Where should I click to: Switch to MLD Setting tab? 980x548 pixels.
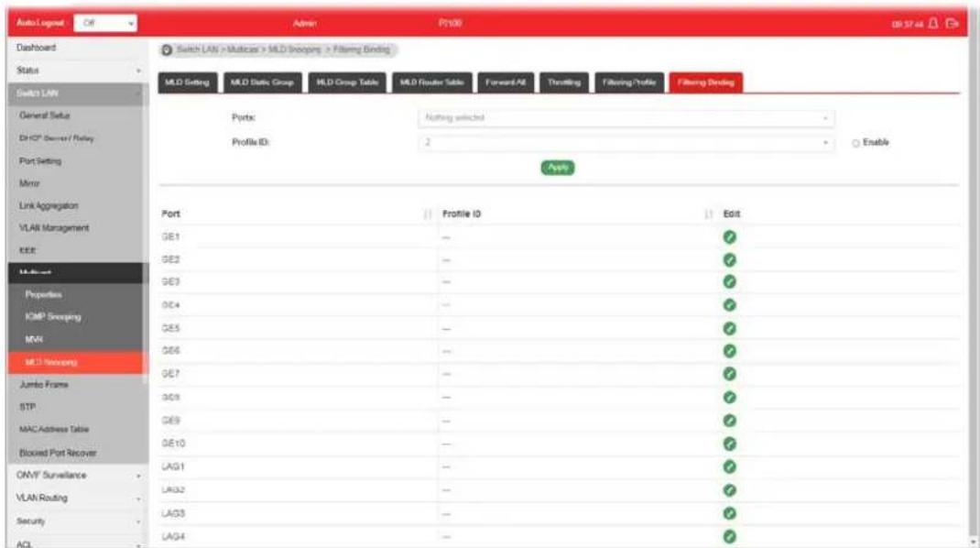click(188, 82)
